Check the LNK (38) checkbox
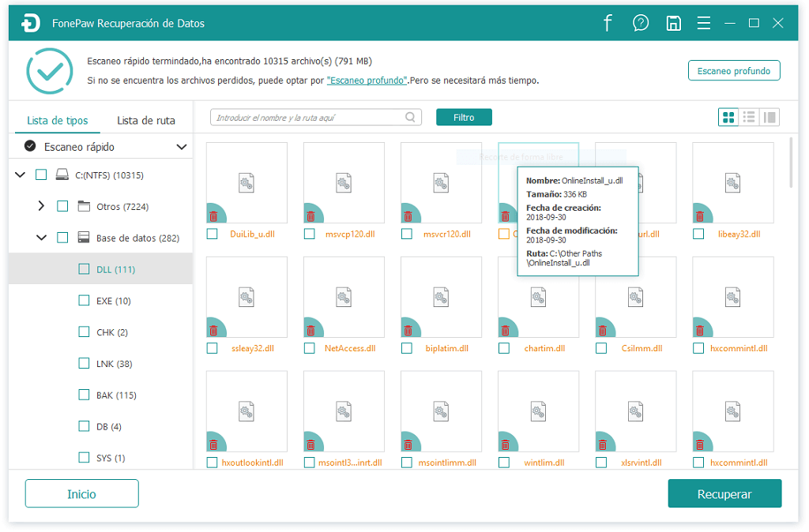Screen dimensions: 809x532 [84, 363]
